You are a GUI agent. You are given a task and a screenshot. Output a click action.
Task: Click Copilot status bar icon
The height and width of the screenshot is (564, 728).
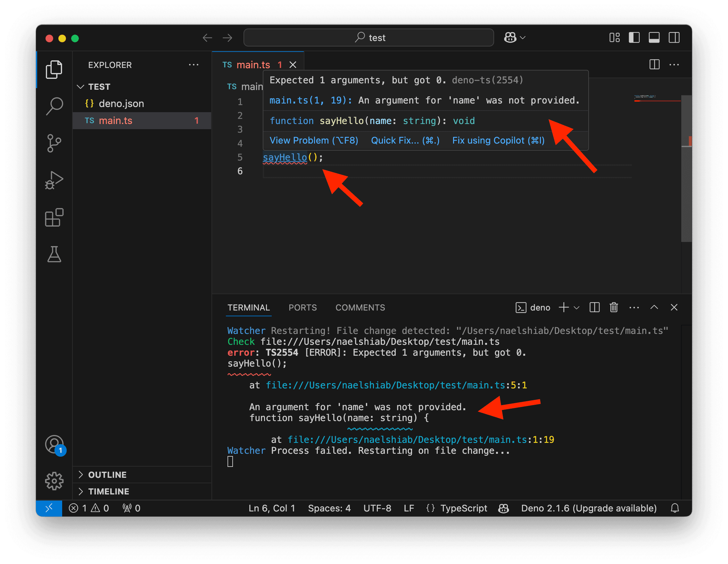click(x=503, y=508)
